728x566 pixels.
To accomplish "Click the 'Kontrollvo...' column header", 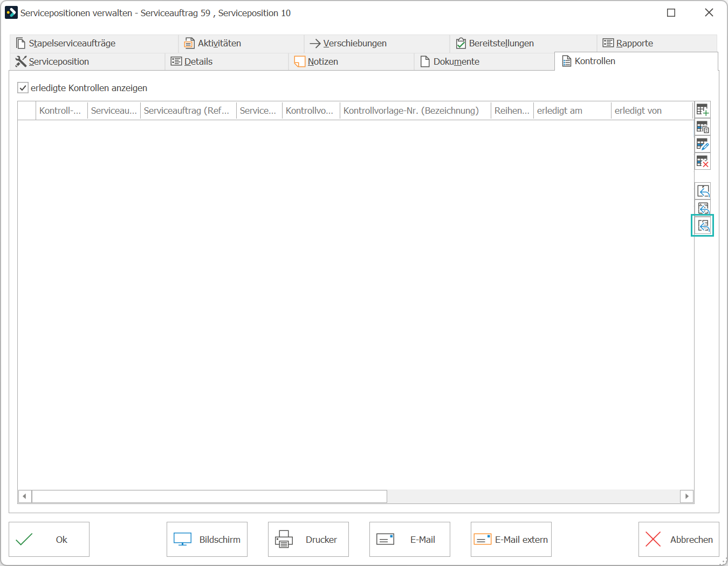I will pos(311,111).
